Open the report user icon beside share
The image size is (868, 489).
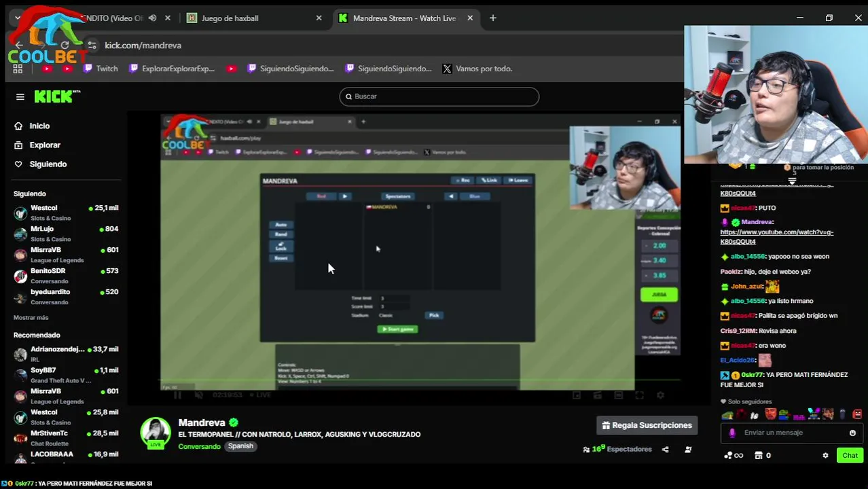[x=688, y=450]
